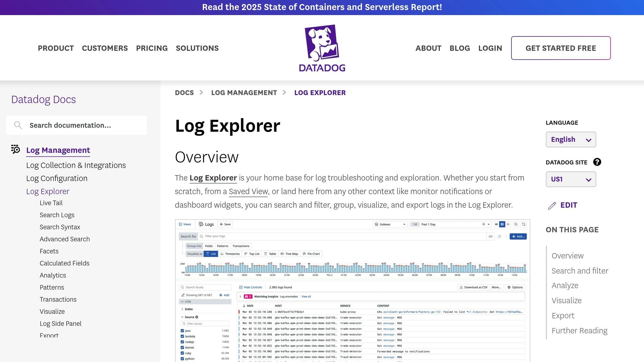Open the English language dropdown

570,139
